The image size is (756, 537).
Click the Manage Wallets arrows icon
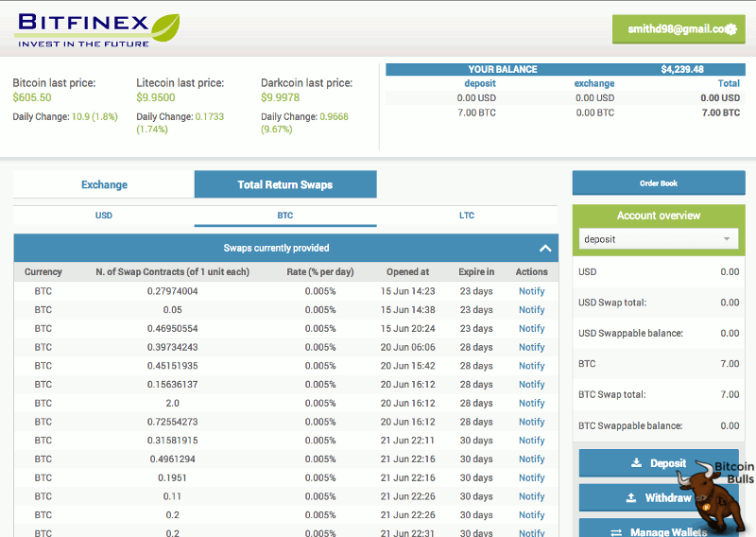(616, 532)
